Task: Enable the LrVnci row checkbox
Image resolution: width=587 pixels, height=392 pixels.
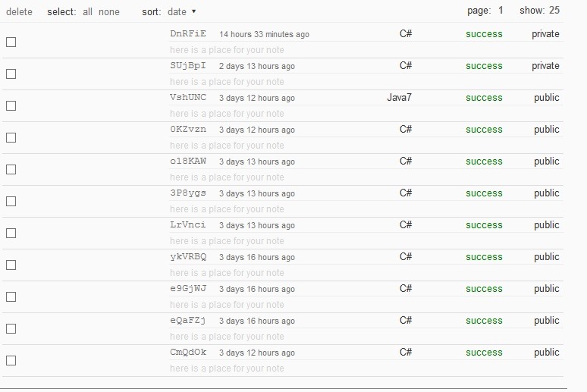Action: [11, 233]
